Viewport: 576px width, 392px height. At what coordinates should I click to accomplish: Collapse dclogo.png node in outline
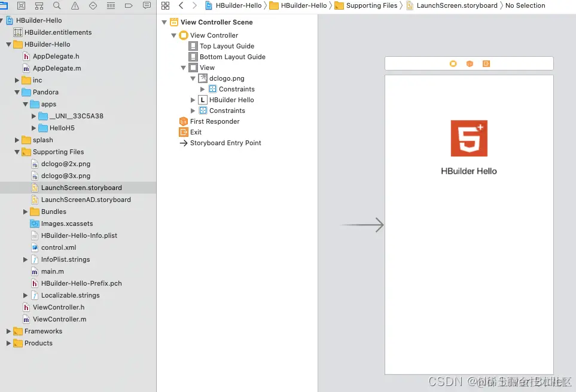[x=193, y=78]
